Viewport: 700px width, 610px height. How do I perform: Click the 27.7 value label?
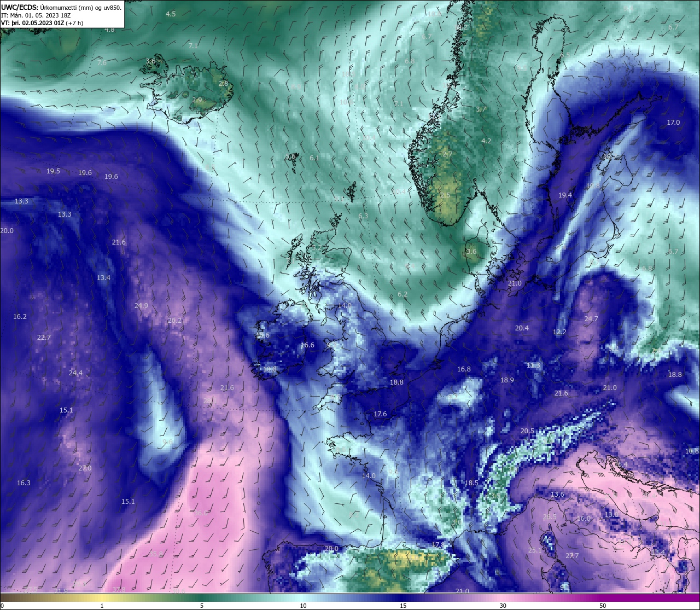click(x=572, y=555)
